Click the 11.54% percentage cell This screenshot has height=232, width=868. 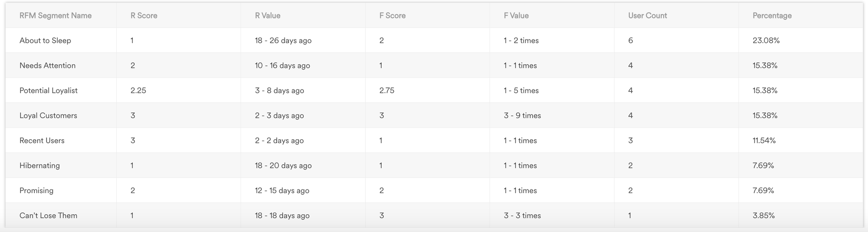pos(764,141)
